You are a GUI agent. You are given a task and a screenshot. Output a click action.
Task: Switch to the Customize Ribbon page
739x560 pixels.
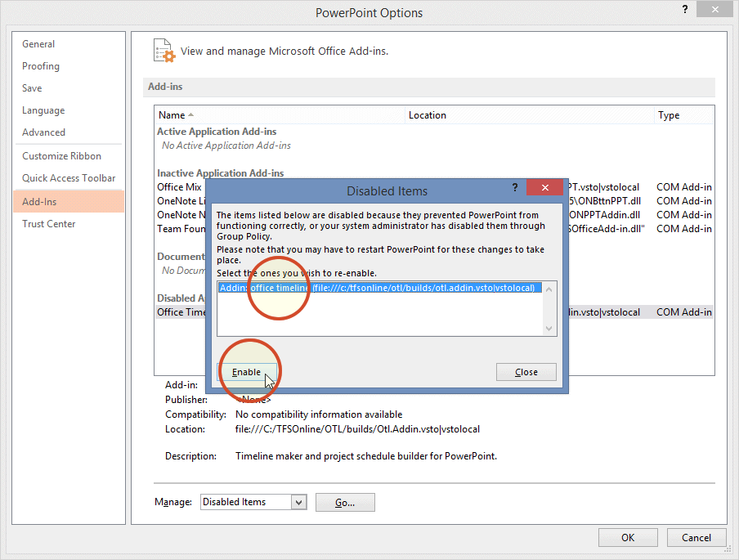pyautogui.click(x=61, y=155)
